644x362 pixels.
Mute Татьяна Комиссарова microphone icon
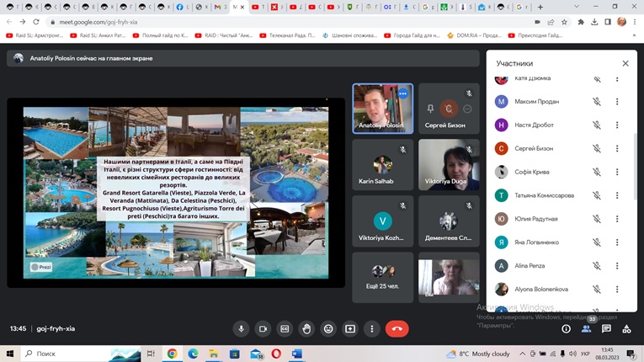[x=597, y=195]
